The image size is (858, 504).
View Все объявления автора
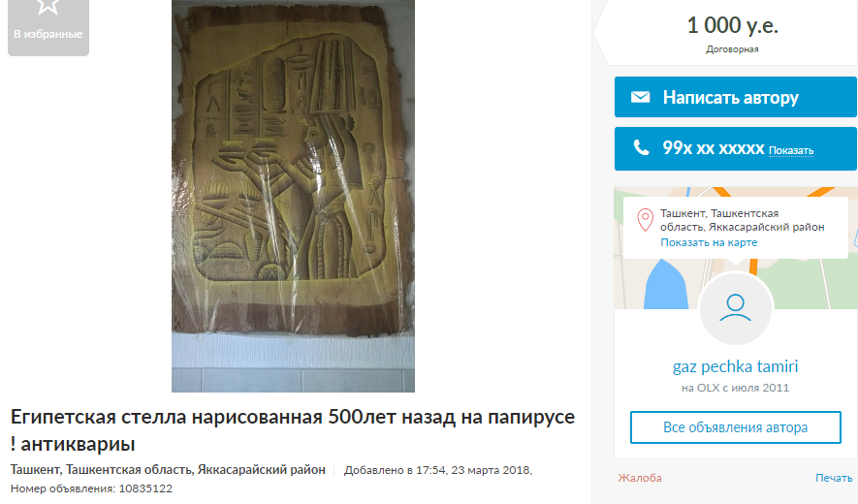pos(736,427)
